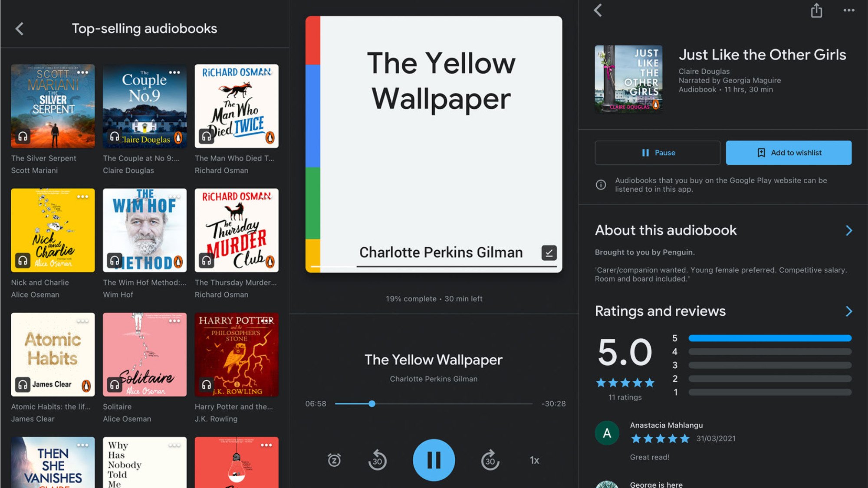Click the Pause button beside wishlist

tap(658, 153)
